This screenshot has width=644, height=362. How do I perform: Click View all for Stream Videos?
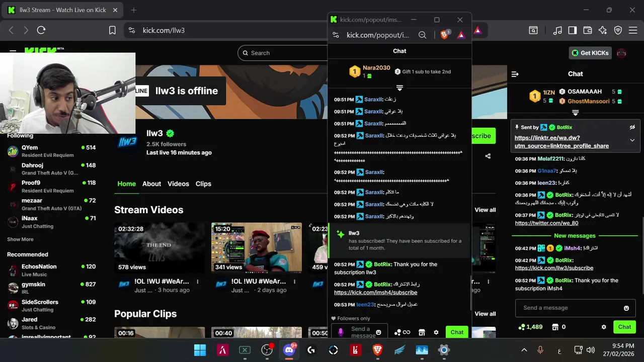coord(485,210)
